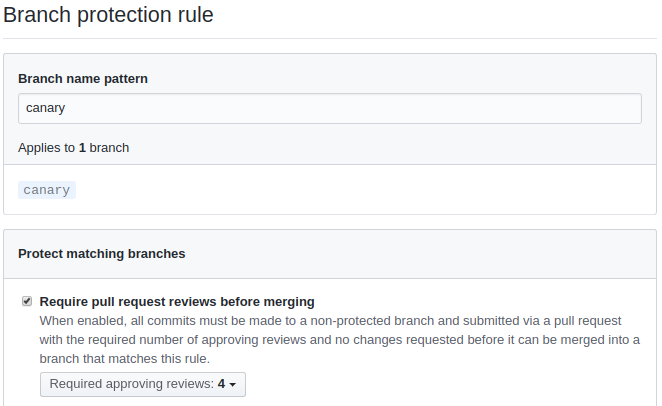Click the bold number 4 in reviews dropdown

click(x=221, y=384)
